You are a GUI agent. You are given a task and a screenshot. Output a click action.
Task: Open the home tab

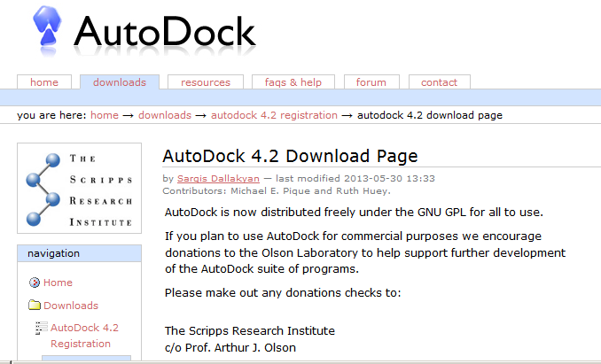click(x=44, y=82)
